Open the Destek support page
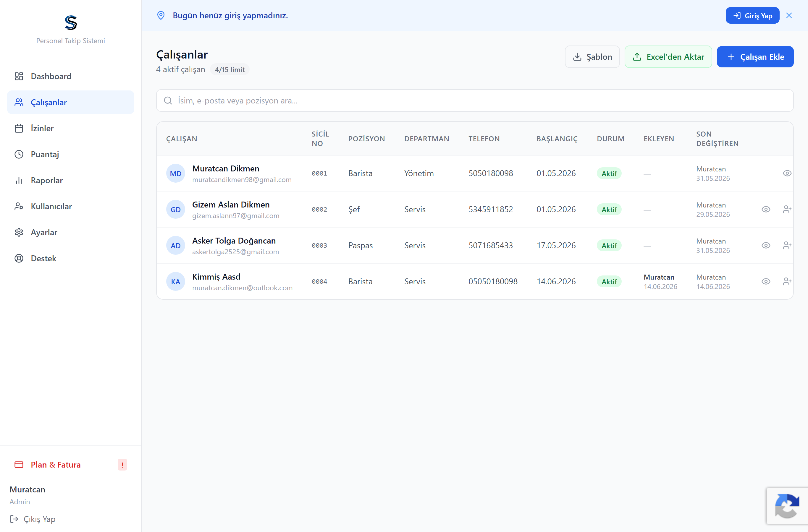 [71, 258]
